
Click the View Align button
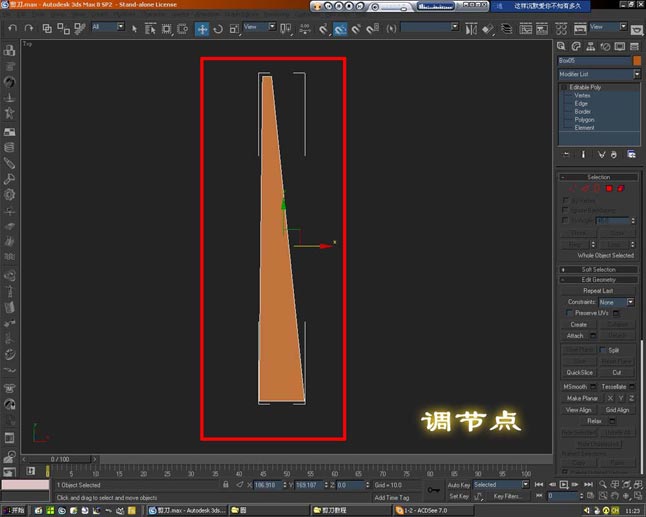(x=579, y=410)
